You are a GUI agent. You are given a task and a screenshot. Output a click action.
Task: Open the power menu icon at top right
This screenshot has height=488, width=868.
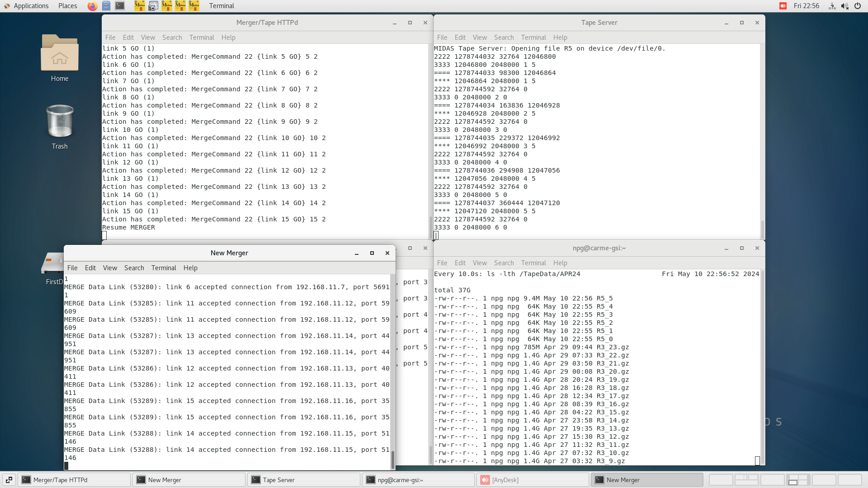point(858,6)
